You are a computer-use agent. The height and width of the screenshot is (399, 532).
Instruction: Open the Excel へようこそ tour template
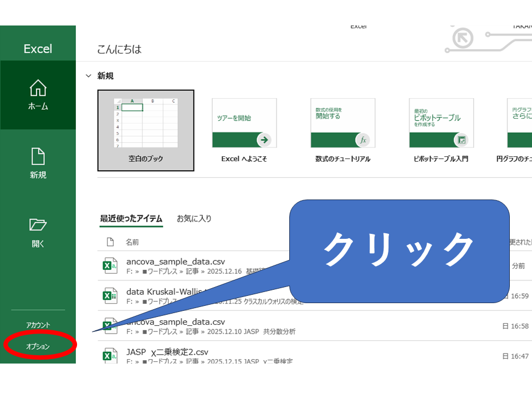pos(244,130)
